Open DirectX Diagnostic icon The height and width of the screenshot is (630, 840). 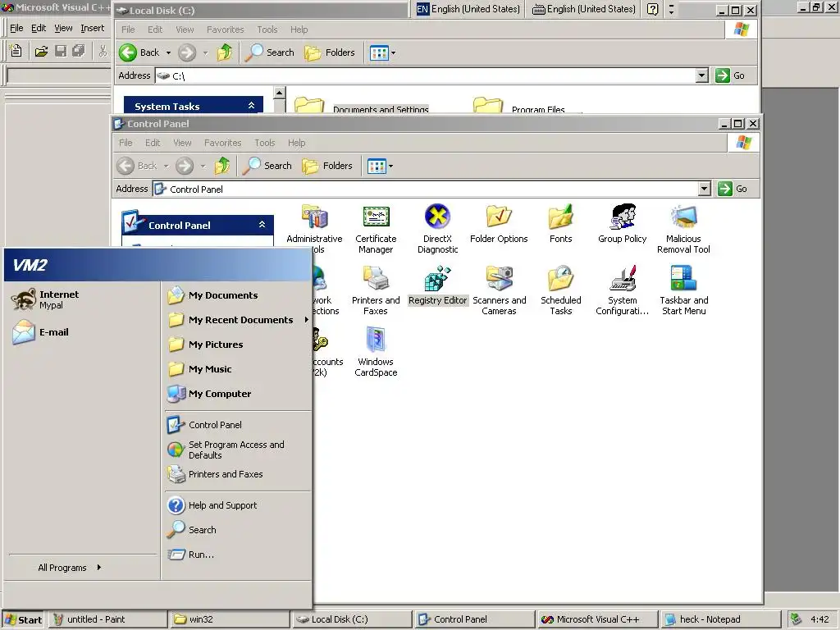coord(437,229)
